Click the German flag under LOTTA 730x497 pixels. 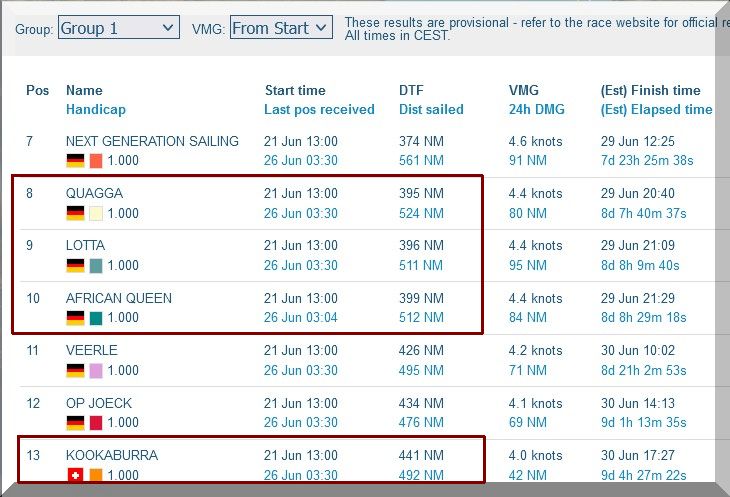75,265
